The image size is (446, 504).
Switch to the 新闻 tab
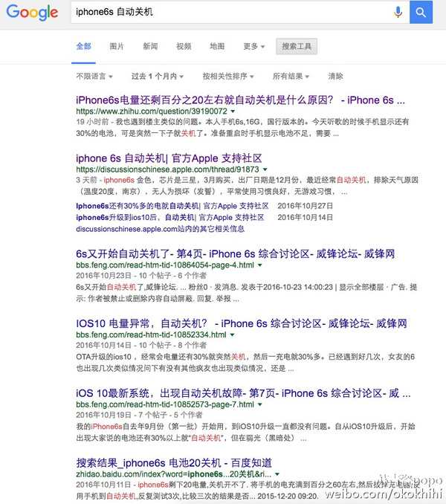150,46
